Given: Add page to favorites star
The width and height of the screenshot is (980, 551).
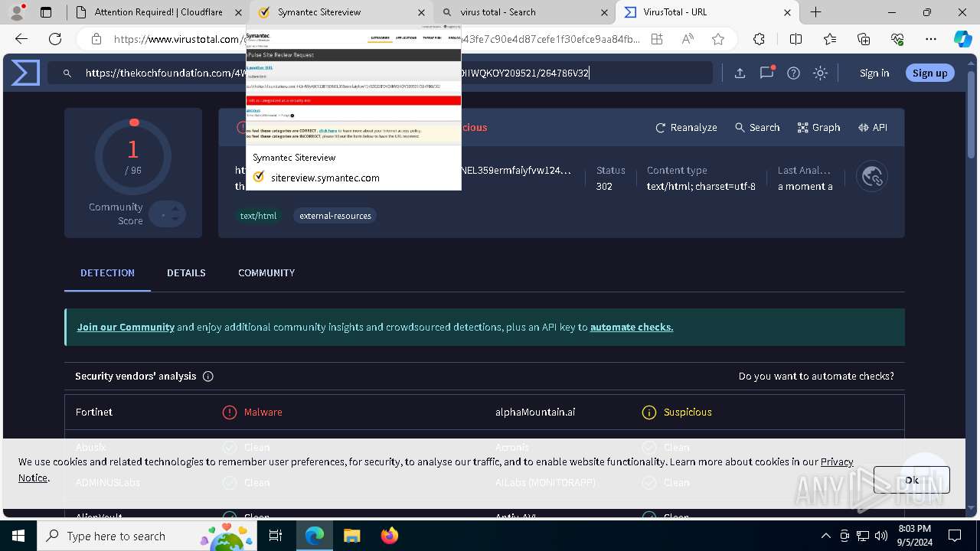Looking at the screenshot, I should 718,39.
